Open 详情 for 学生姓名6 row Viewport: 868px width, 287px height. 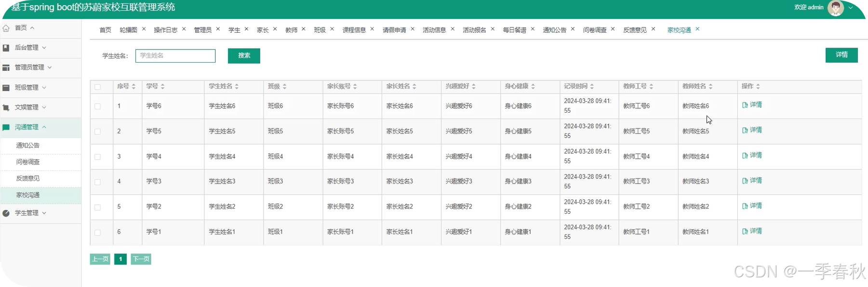pos(752,105)
